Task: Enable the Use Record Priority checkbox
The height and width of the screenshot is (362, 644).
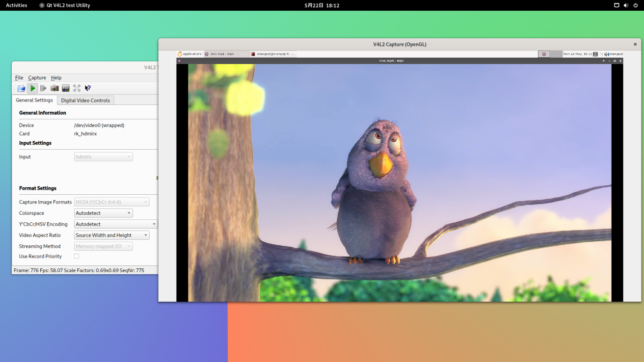Action: (x=76, y=256)
